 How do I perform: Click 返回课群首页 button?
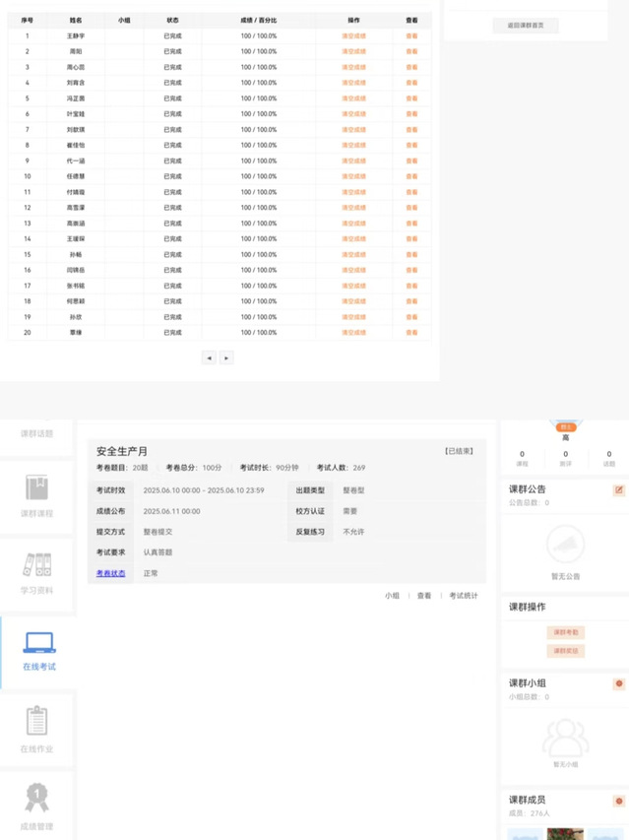point(526,26)
